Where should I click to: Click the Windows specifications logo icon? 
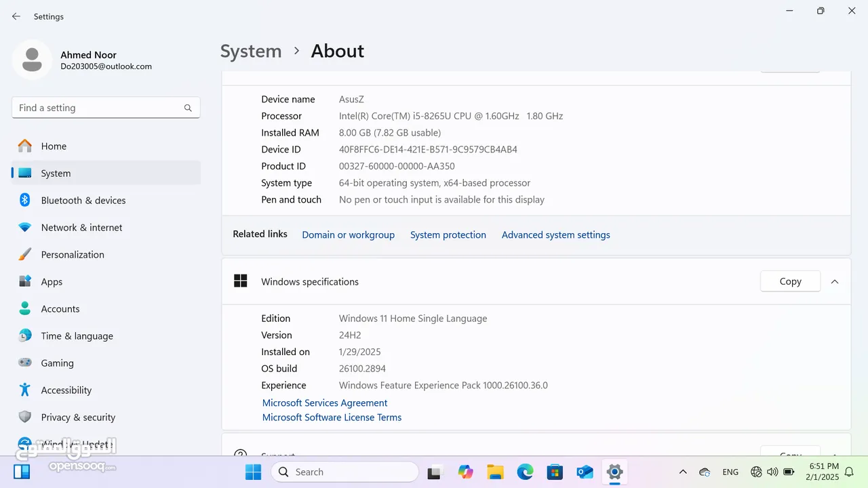[241, 281]
